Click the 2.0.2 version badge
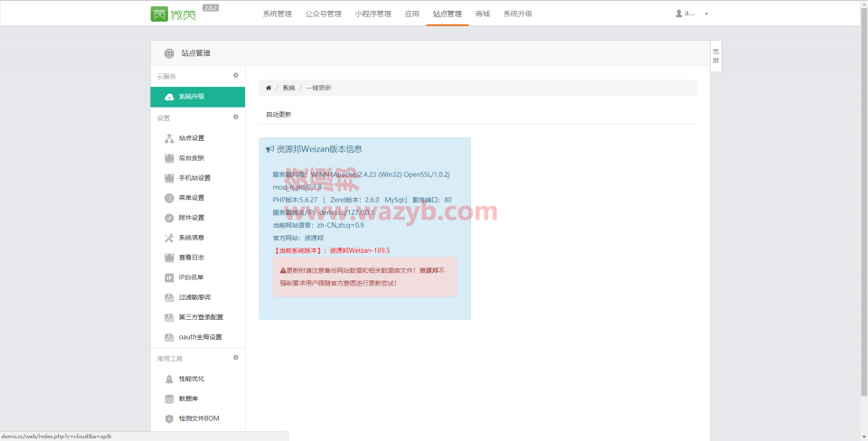This screenshot has height=441, width=868. point(211,8)
